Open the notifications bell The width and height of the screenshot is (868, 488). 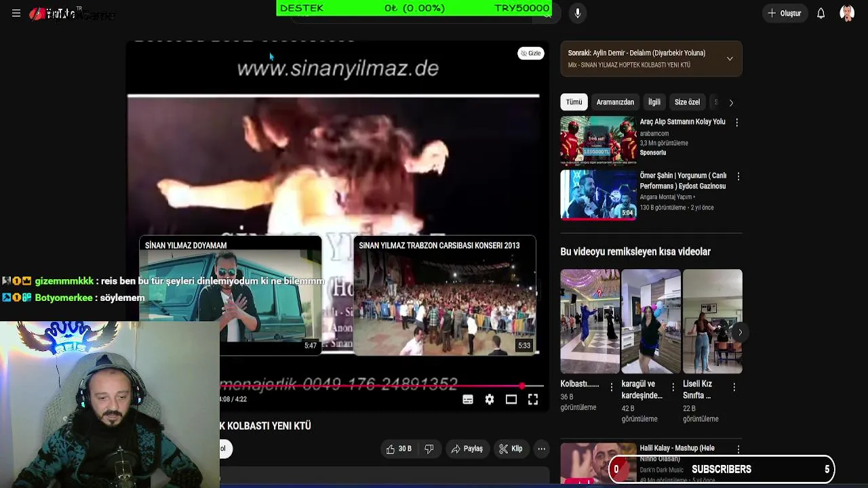pyautogui.click(x=821, y=13)
